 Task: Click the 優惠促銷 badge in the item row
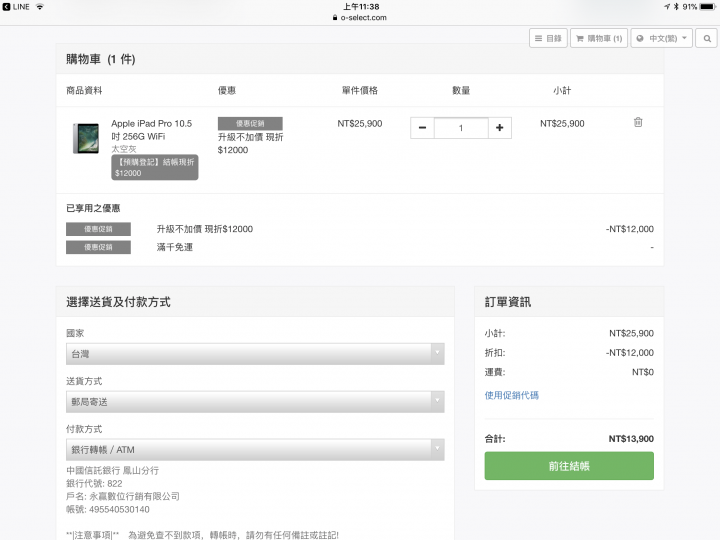coord(250,124)
